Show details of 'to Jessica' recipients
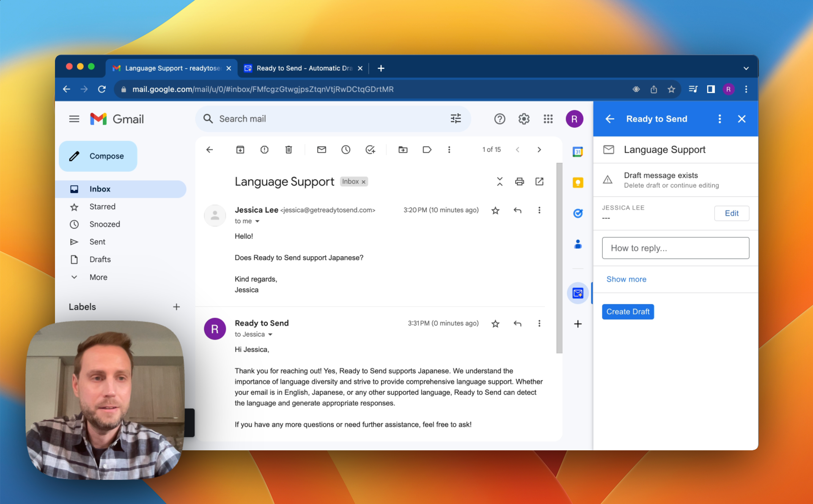Viewport: 813px width, 504px height. [270, 334]
